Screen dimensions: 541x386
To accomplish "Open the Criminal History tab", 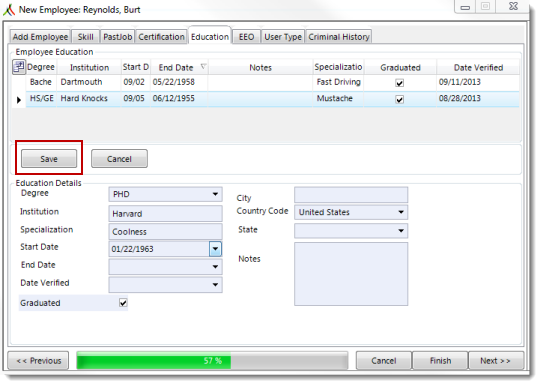I will tap(339, 37).
